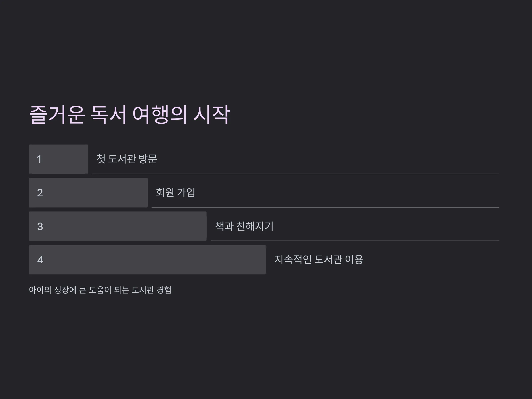
Task: Select the digit 4 in the longest bar
Action: 40,260
